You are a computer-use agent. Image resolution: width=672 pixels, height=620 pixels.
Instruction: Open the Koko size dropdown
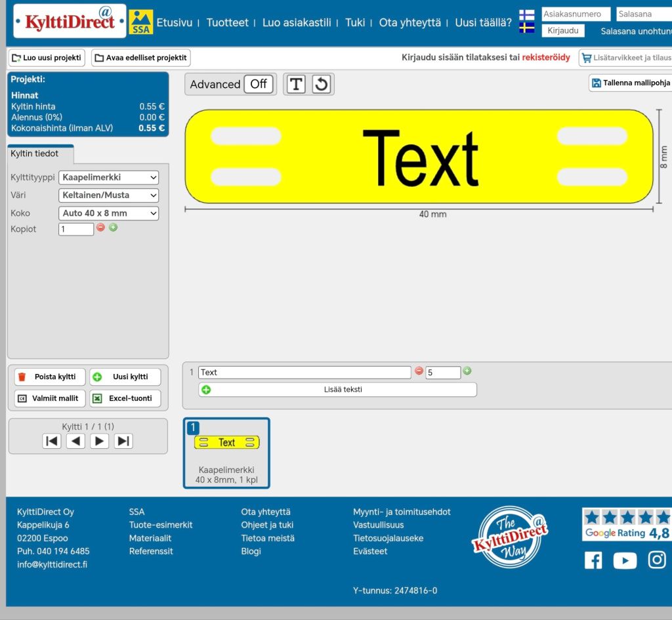pos(109,213)
